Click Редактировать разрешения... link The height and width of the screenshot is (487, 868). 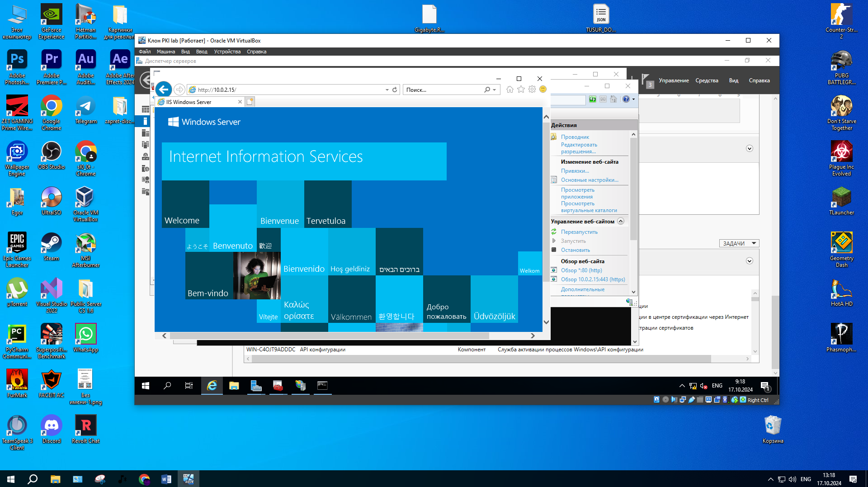[579, 148]
